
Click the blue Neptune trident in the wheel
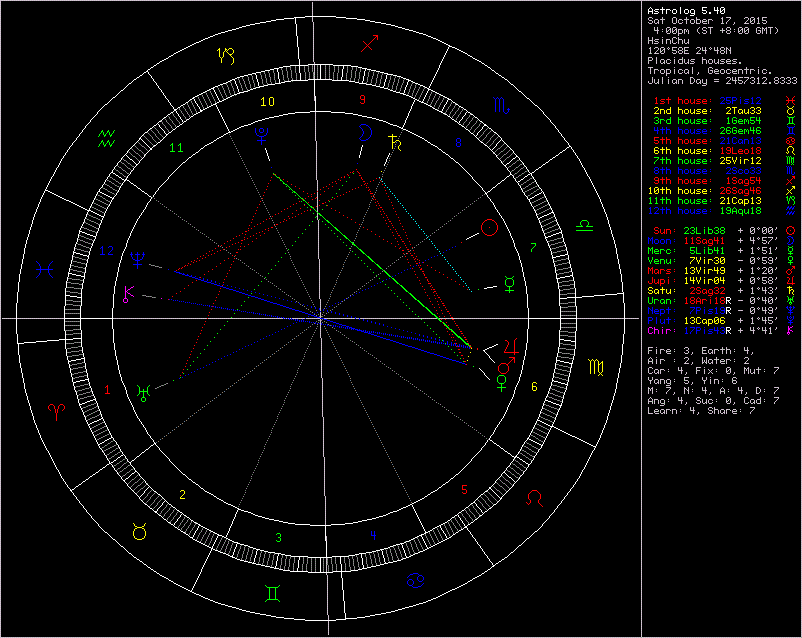[137, 259]
